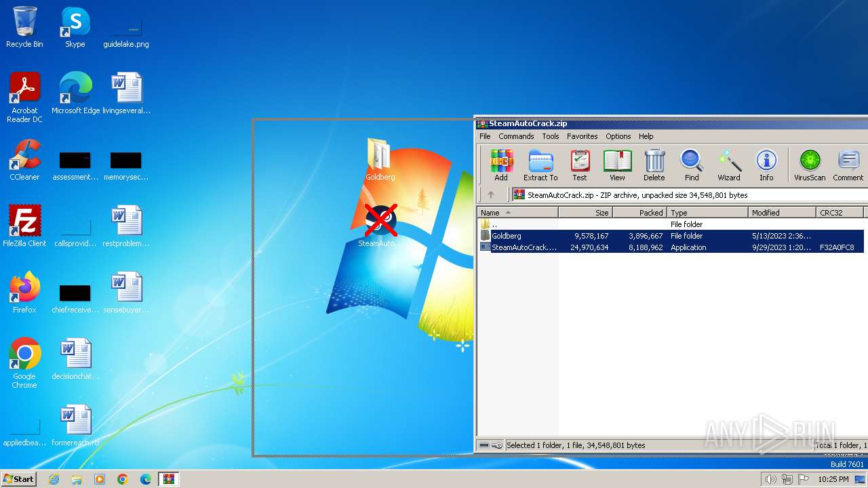Image resolution: width=868 pixels, height=488 pixels.
Task: Sort files by the CRC32 column header
Action: (x=840, y=213)
